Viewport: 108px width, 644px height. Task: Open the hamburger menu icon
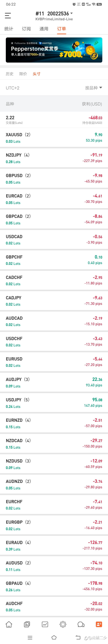8,15
